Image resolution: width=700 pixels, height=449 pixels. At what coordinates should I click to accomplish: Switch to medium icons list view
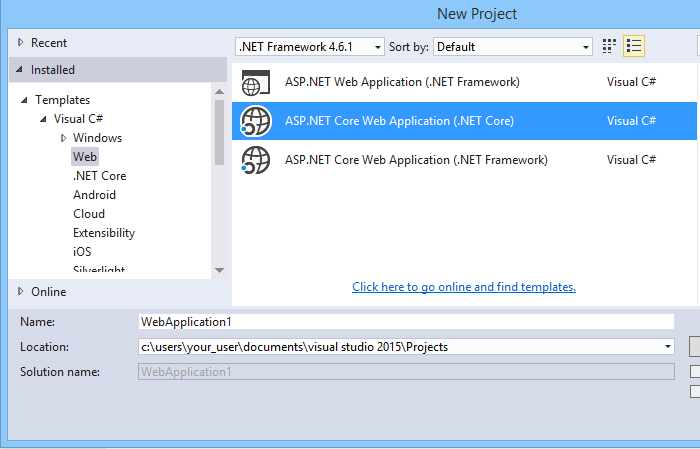click(x=633, y=46)
